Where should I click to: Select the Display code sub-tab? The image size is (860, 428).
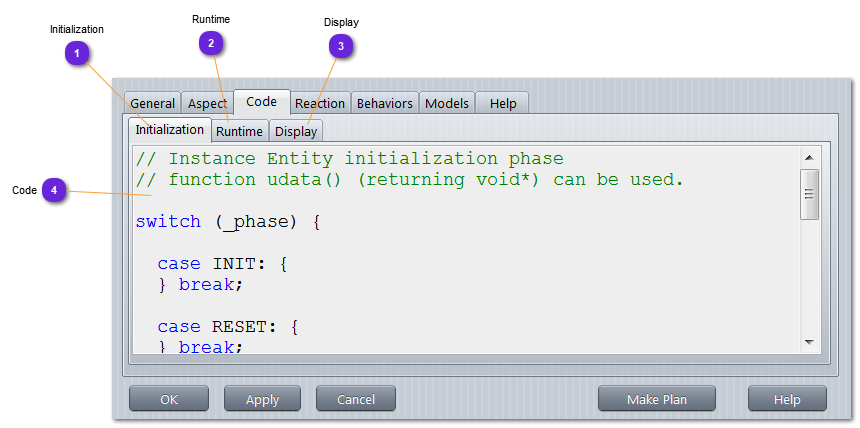click(x=296, y=131)
